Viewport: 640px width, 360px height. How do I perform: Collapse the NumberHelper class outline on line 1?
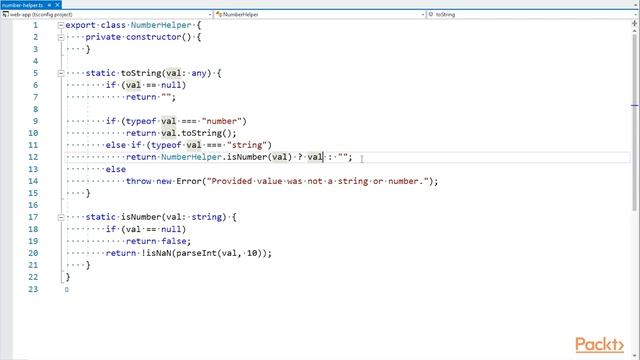pos(61,25)
